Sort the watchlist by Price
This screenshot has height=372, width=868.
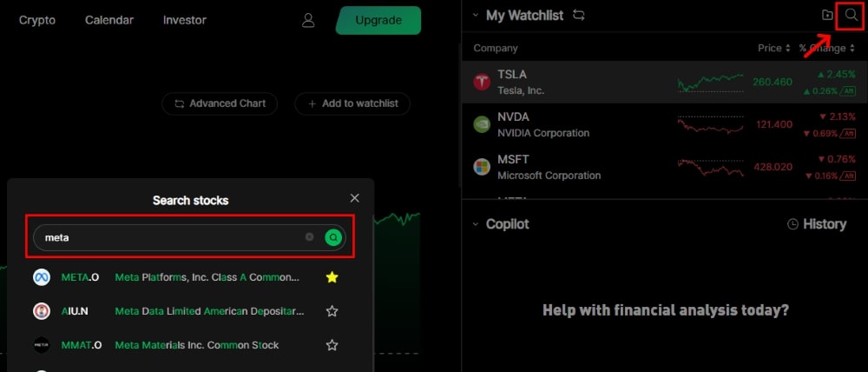point(774,49)
